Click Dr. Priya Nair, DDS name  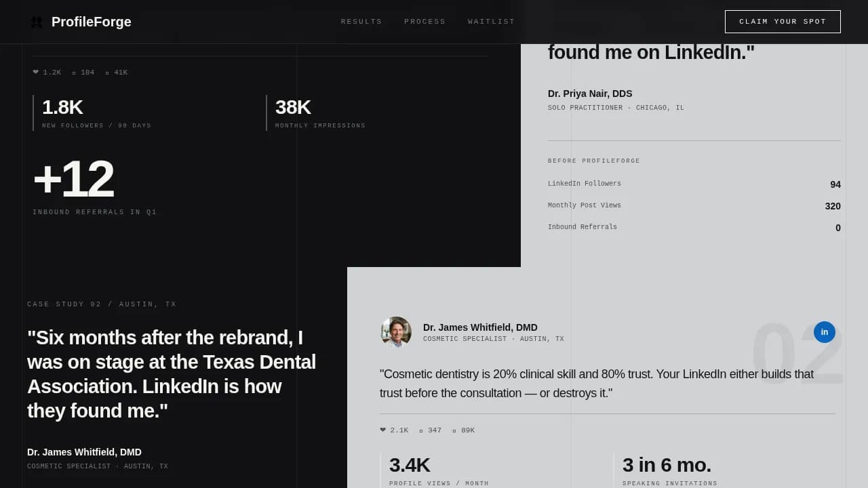[x=590, y=94]
